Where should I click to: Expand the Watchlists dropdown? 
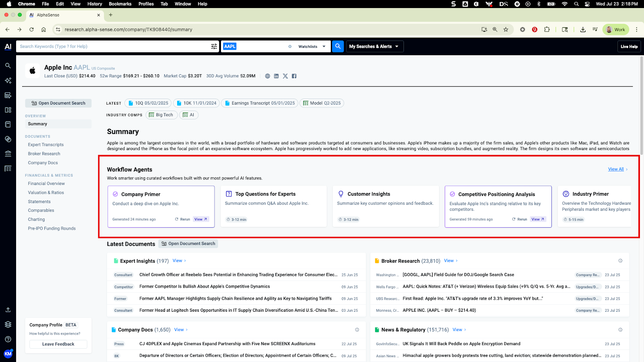pos(312,47)
